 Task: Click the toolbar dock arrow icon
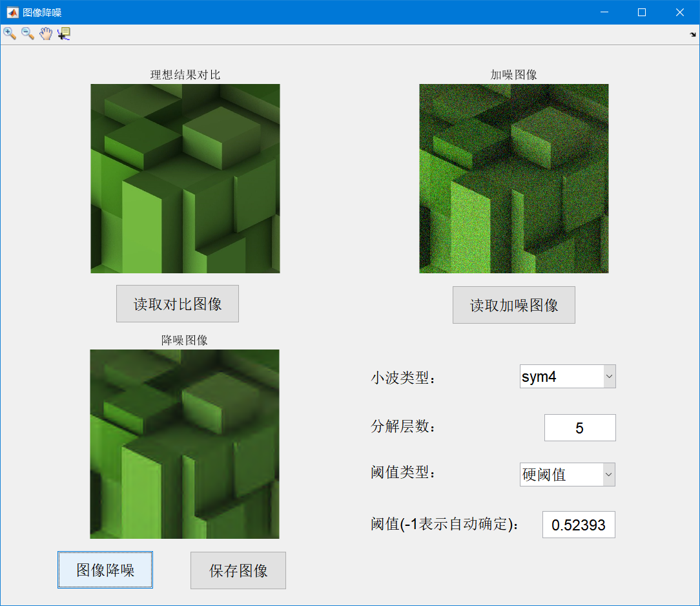coord(692,34)
